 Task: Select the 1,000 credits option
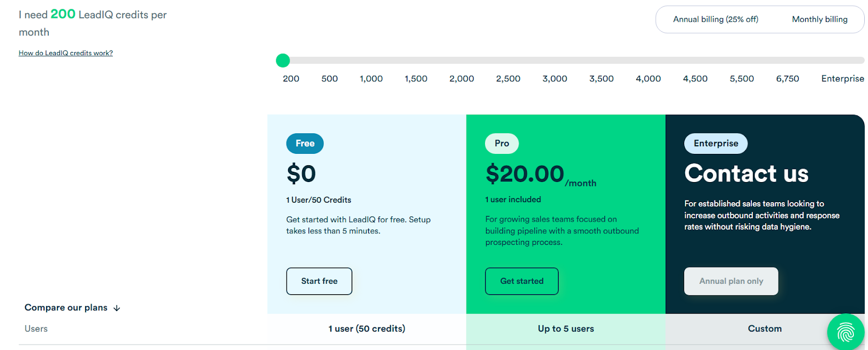[x=371, y=79]
